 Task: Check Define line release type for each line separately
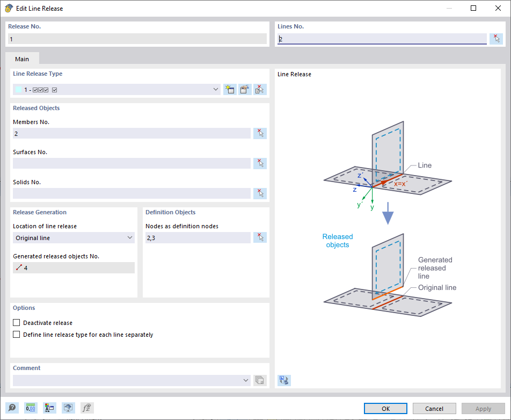16,334
